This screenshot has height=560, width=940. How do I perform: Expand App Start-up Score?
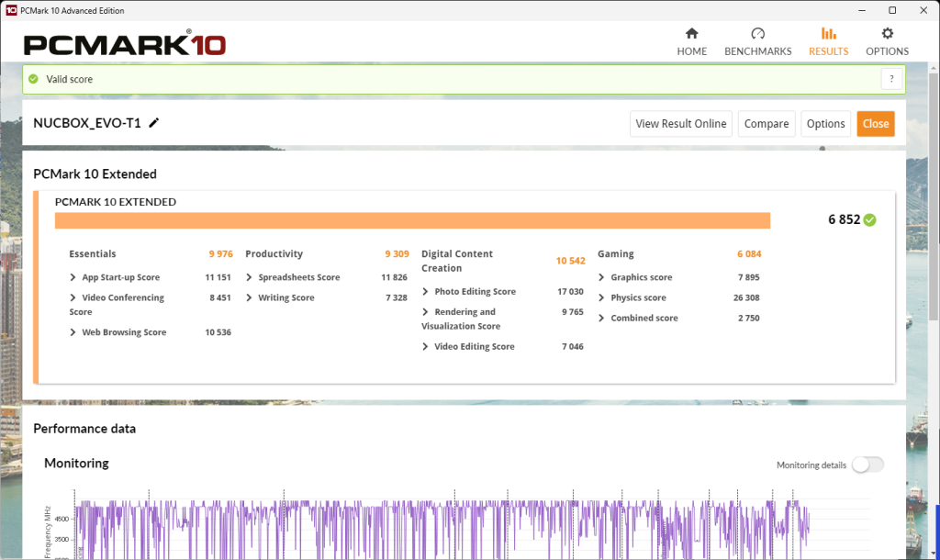[x=73, y=277]
